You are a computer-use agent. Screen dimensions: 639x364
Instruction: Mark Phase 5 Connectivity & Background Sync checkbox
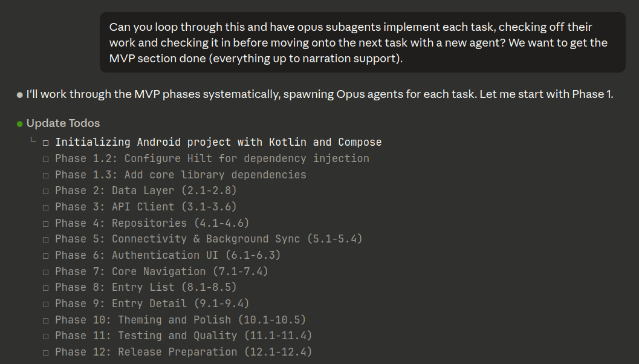coord(46,239)
